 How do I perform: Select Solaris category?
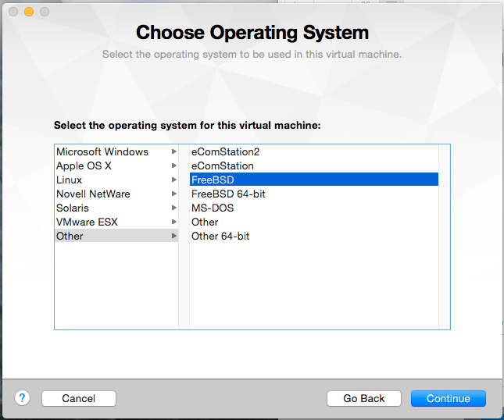[x=116, y=208]
